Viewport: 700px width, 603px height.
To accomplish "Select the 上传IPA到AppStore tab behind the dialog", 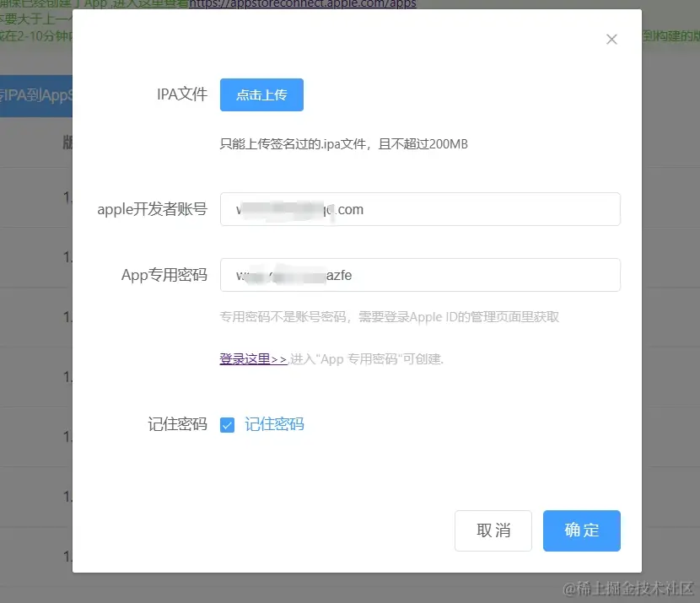I will click(x=38, y=97).
